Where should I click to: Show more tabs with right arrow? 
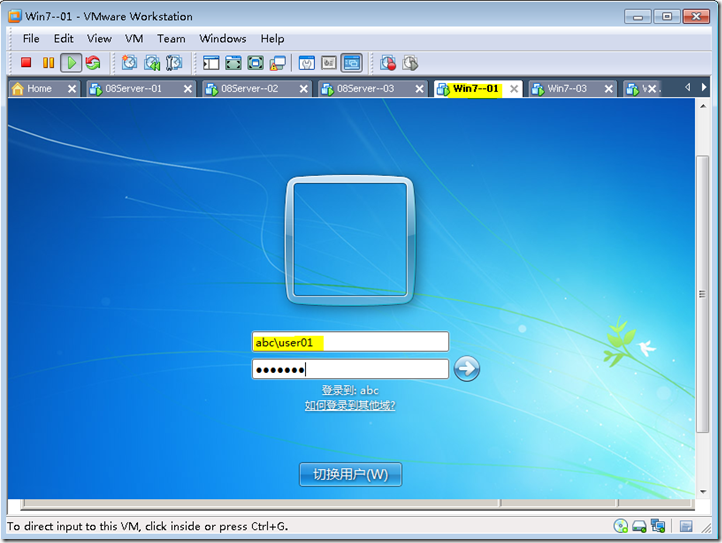click(x=704, y=87)
